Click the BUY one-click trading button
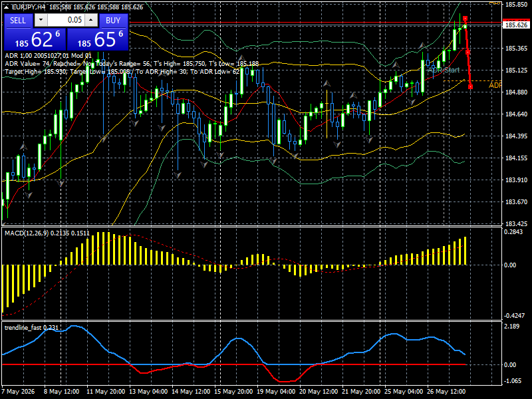The image size is (532, 399). point(113,21)
